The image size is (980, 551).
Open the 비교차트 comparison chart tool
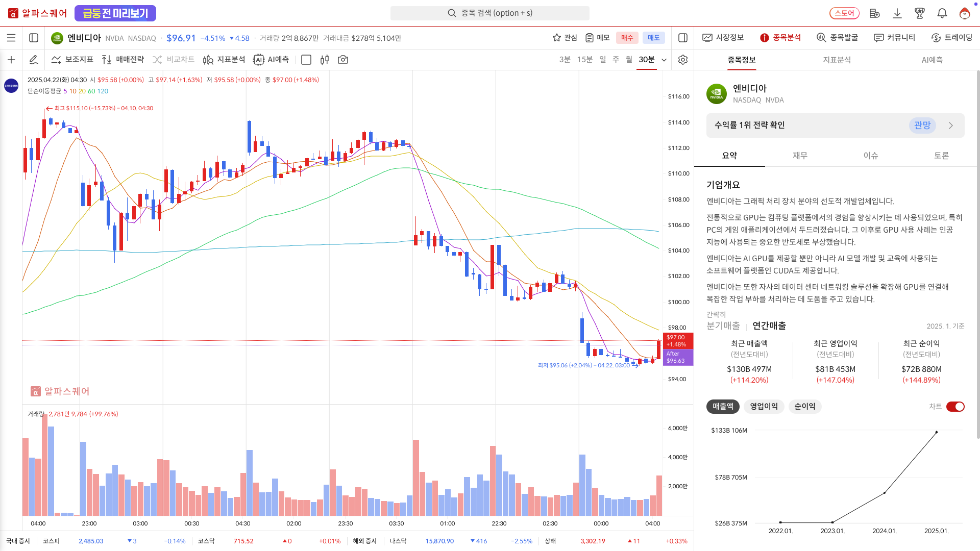tap(174, 60)
